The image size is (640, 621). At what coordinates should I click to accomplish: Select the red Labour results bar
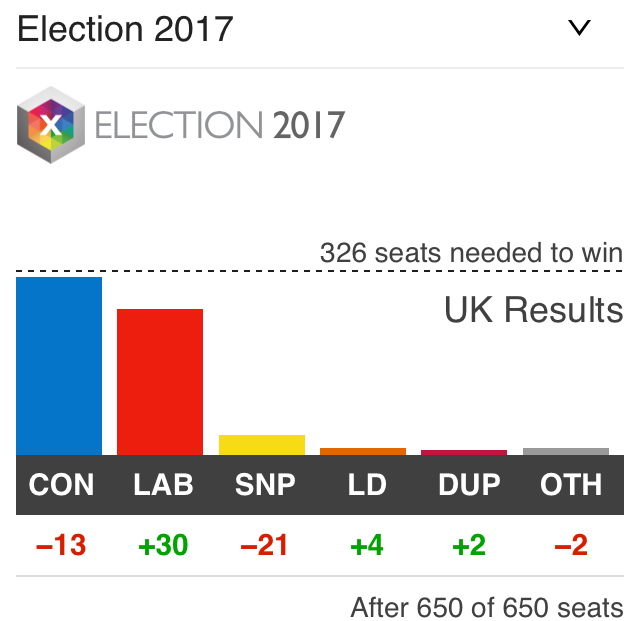pyautogui.click(x=160, y=382)
